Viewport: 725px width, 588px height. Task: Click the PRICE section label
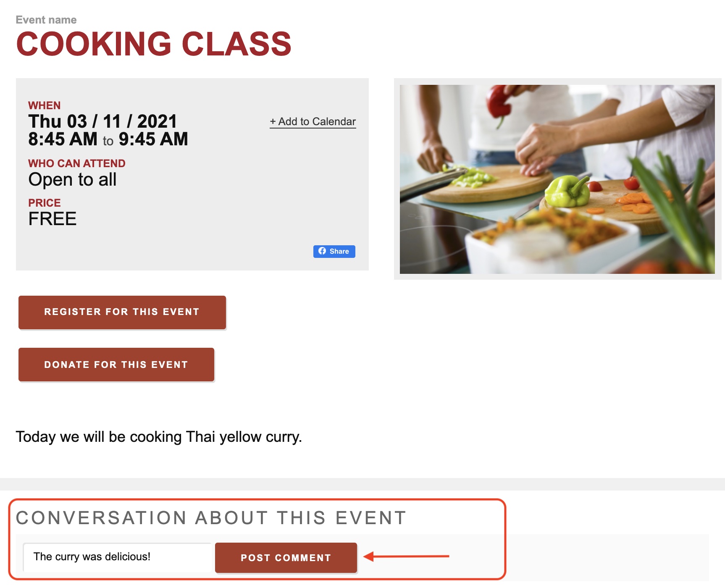pyautogui.click(x=45, y=203)
